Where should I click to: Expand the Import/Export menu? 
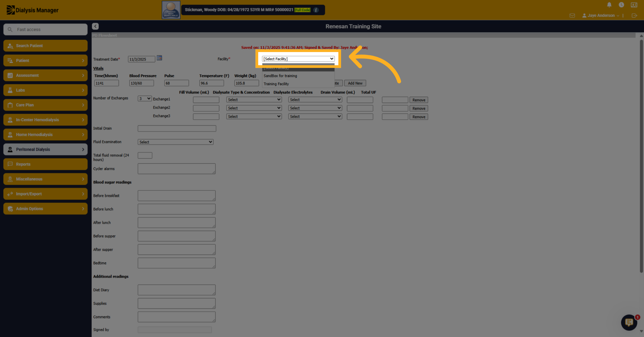45,194
